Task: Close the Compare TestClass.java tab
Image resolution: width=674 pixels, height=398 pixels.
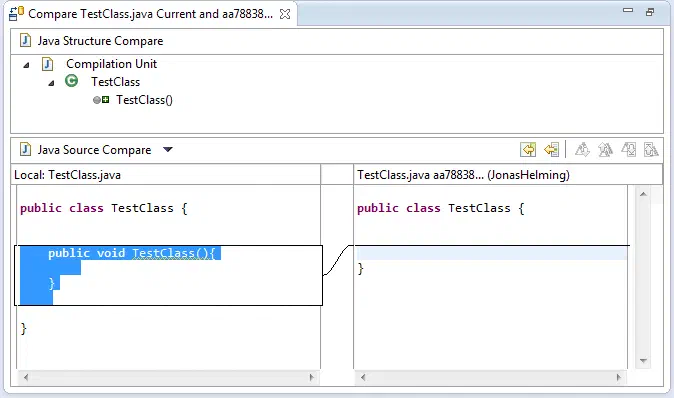Action: point(285,14)
